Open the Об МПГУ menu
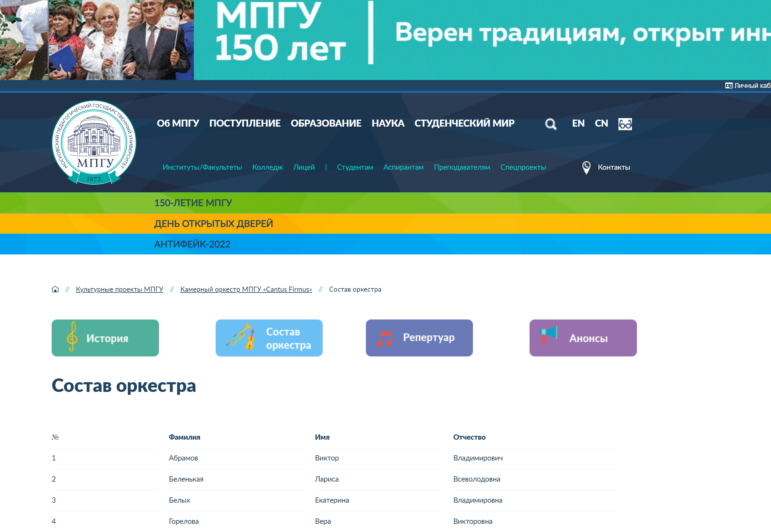Screen dimensions: 771x532 [178, 123]
